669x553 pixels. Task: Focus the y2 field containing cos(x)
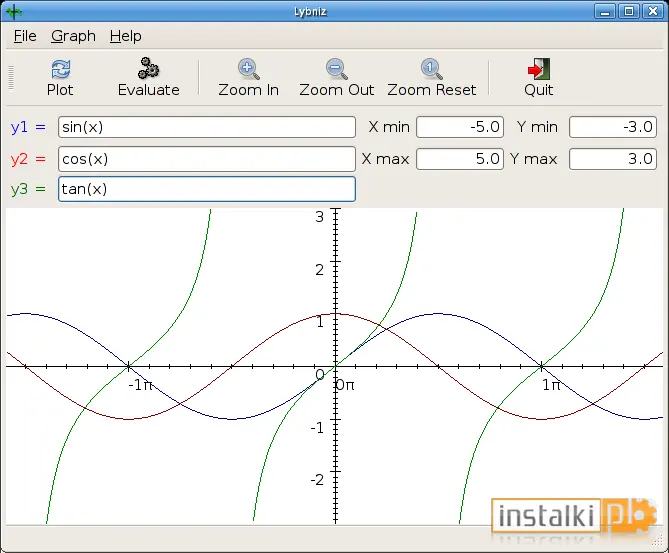point(207,159)
